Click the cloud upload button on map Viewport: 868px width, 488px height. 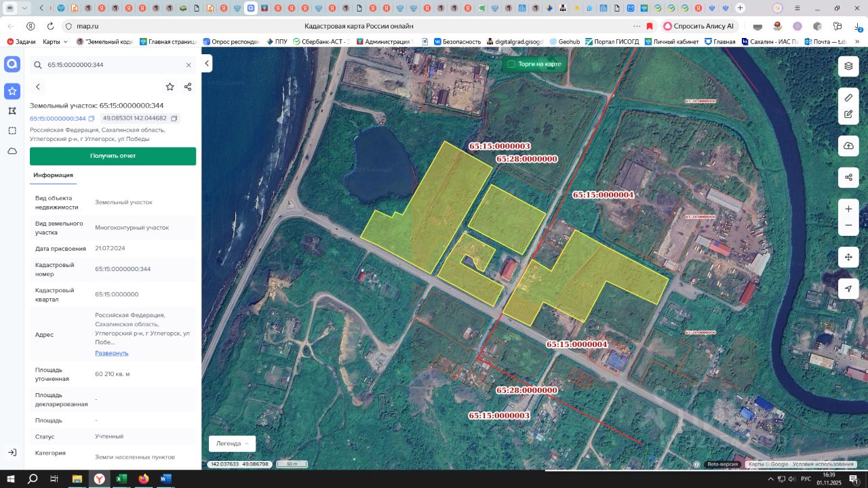tap(848, 146)
